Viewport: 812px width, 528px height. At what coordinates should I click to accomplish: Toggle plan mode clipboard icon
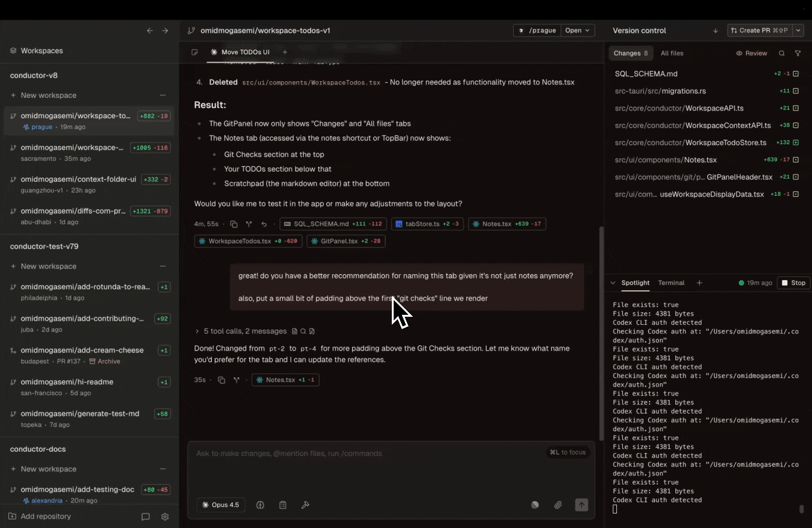point(283,505)
